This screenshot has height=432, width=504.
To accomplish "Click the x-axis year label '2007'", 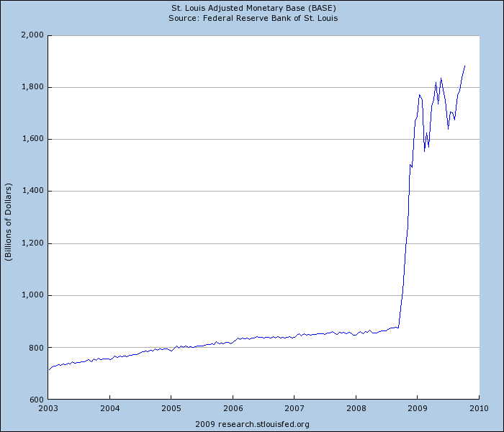I will click(294, 408).
